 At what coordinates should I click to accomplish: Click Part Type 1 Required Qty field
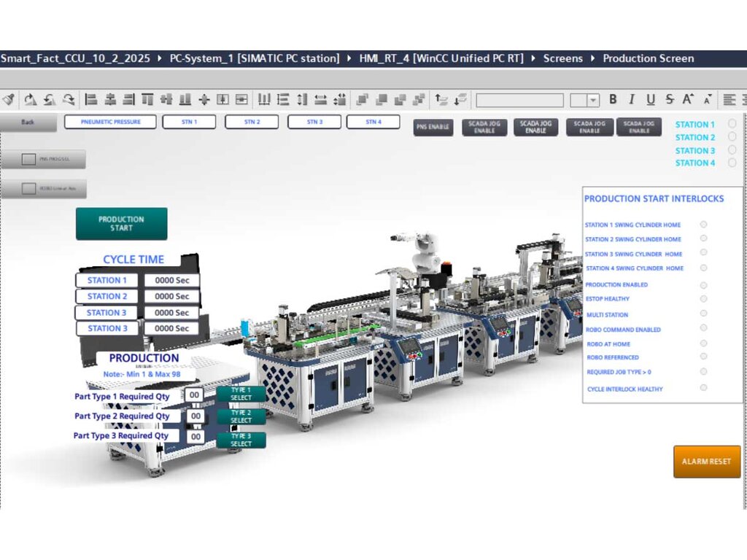tap(194, 395)
